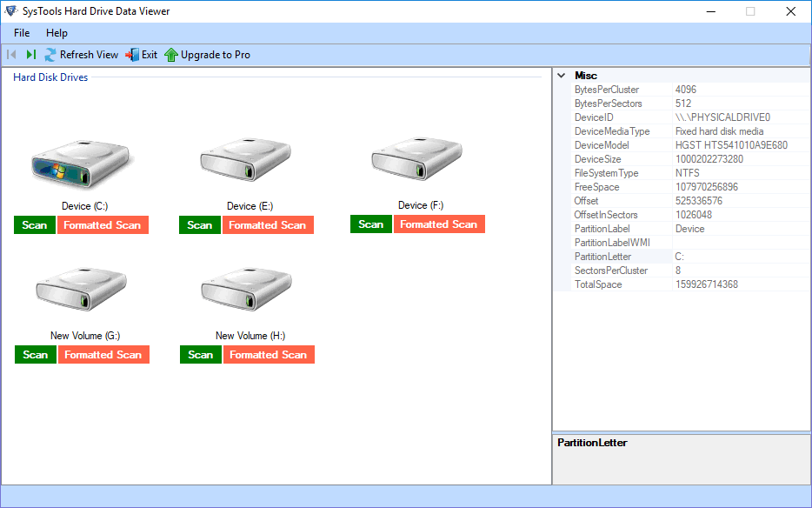
Task: Open the Help menu
Action: (57, 33)
